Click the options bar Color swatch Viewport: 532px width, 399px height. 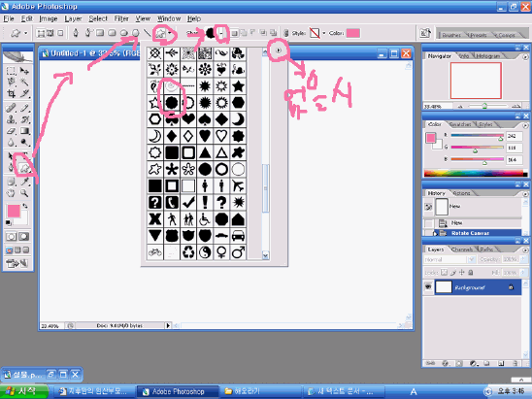[352, 33]
